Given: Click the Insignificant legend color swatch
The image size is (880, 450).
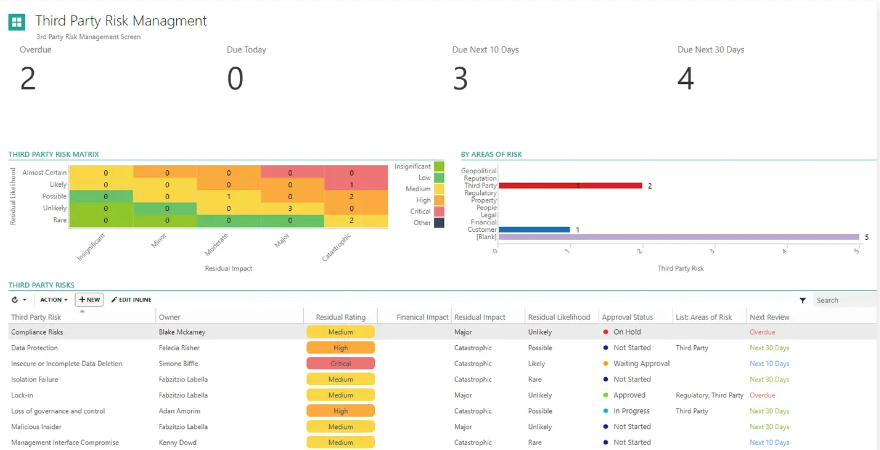Looking at the screenshot, I should point(439,166).
